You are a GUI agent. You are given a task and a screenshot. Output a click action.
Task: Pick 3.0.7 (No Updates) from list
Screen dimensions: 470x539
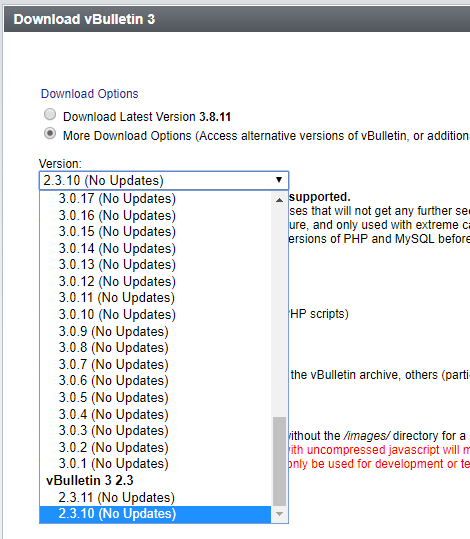pyautogui.click(x=155, y=364)
